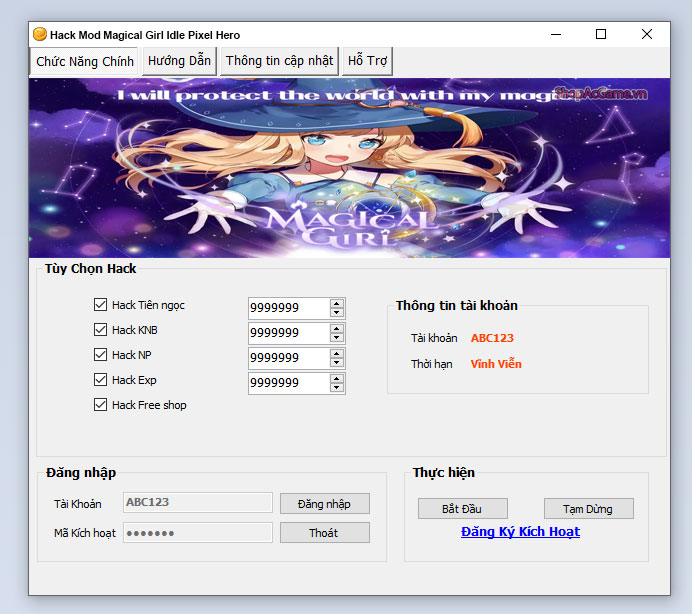Decrease the Hack Tiên ngọc value with down arrow
The image size is (693, 616).
[x=337, y=312]
